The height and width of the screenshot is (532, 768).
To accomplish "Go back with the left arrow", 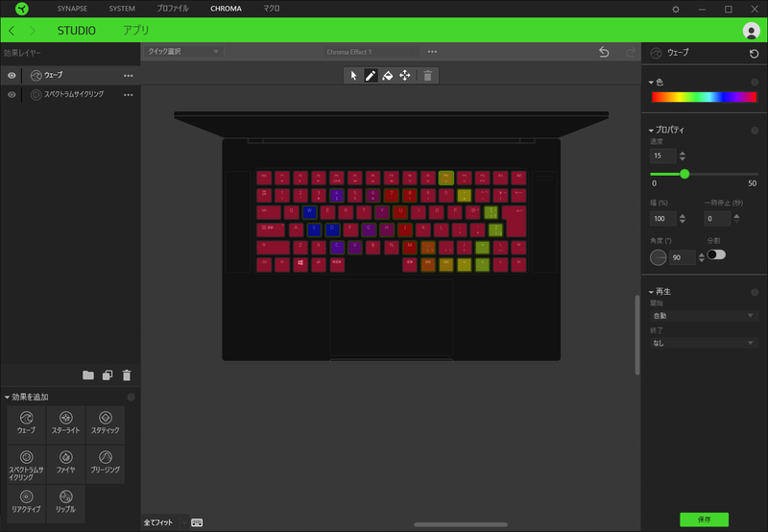I will [12, 31].
